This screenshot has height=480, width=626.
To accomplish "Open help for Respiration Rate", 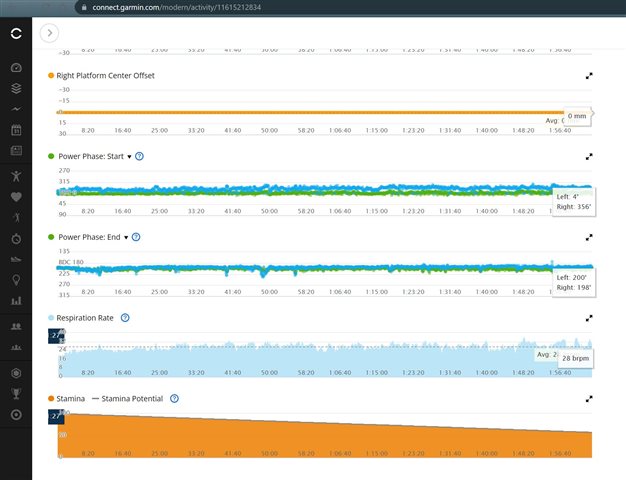I will [x=125, y=317].
